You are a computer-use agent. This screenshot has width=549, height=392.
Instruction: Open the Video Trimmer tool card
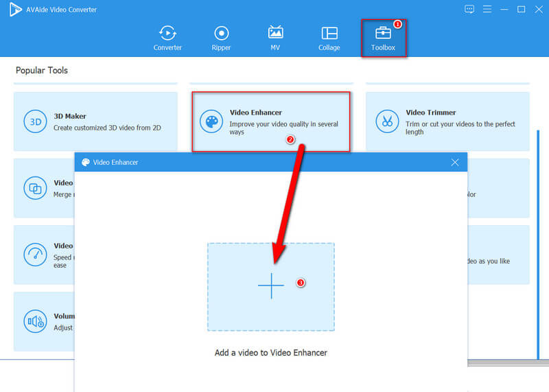(447, 122)
